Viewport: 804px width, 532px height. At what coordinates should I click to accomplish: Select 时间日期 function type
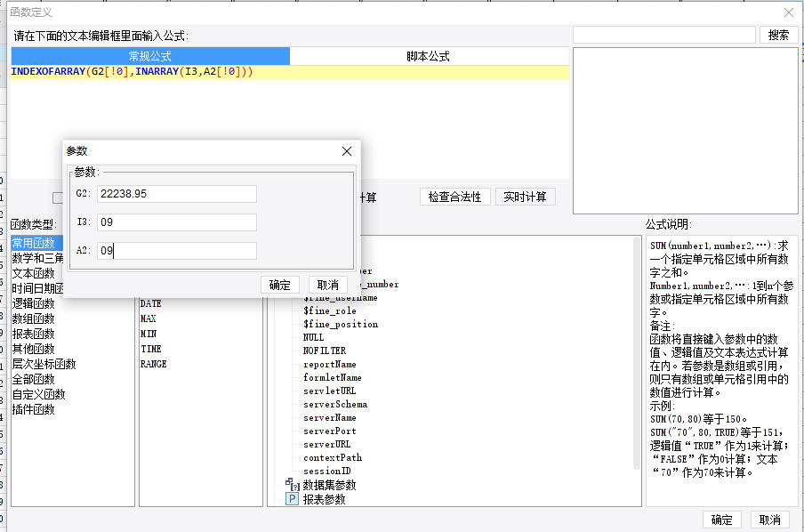tap(37, 288)
